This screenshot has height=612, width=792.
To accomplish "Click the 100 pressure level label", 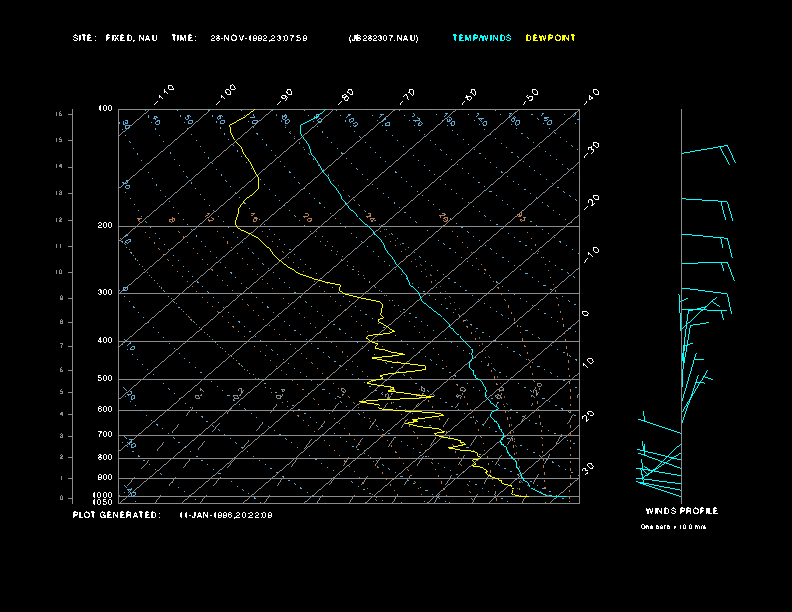I will [x=105, y=108].
